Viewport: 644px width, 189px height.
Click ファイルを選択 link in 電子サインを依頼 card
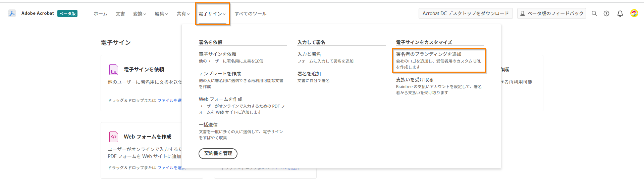pyautogui.click(x=170, y=101)
